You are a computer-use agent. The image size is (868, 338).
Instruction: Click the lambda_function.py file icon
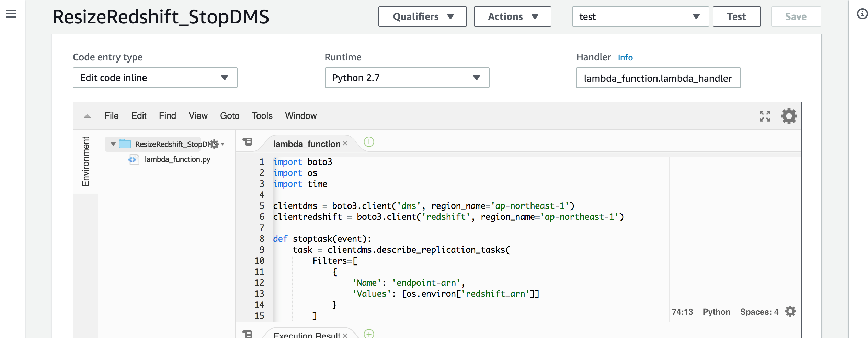134,159
